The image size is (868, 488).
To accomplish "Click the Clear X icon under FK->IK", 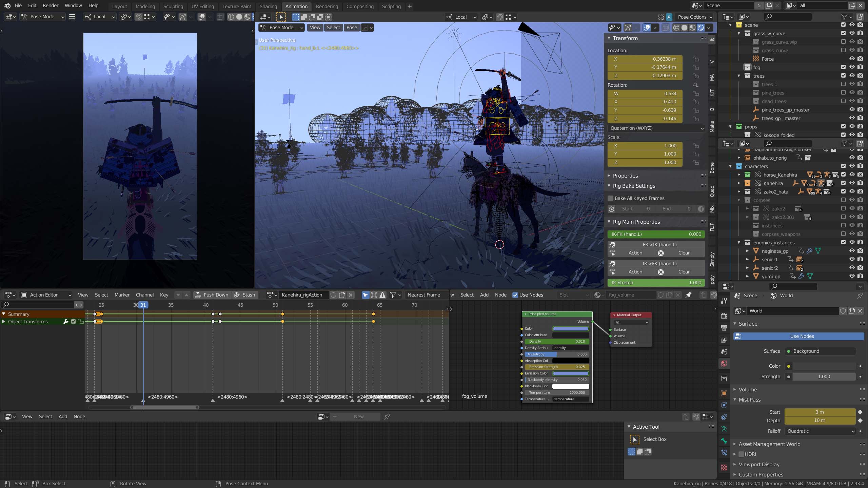I will tap(661, 253).
